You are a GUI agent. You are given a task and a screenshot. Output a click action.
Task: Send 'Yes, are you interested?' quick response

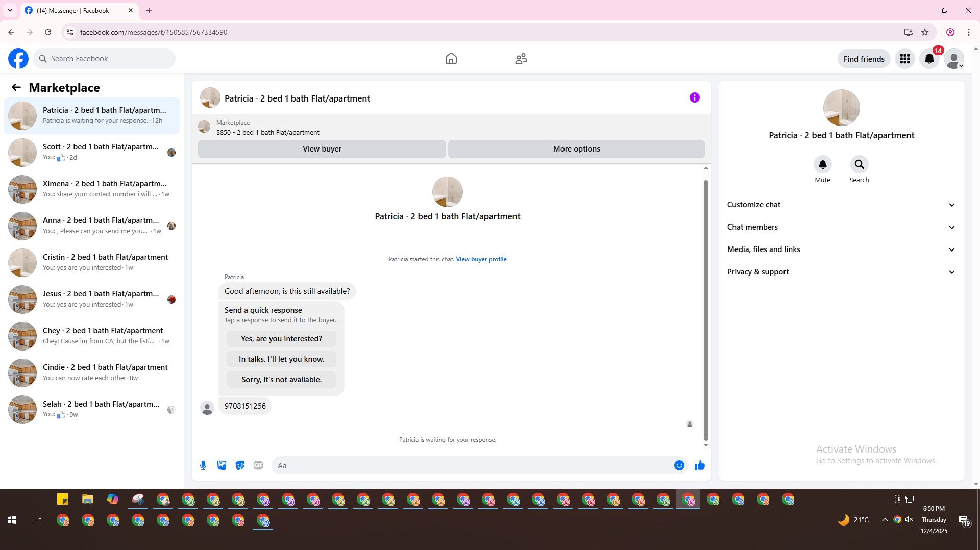281,339
